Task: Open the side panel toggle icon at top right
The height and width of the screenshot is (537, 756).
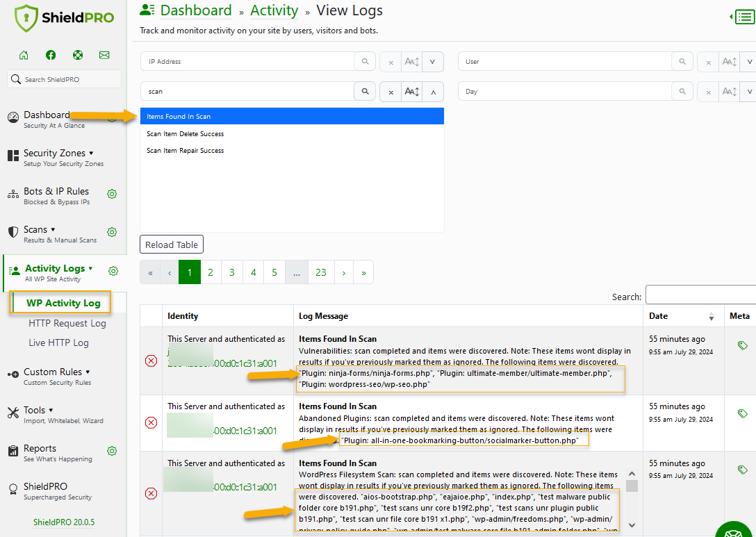Action: click(x=743, y=17)
